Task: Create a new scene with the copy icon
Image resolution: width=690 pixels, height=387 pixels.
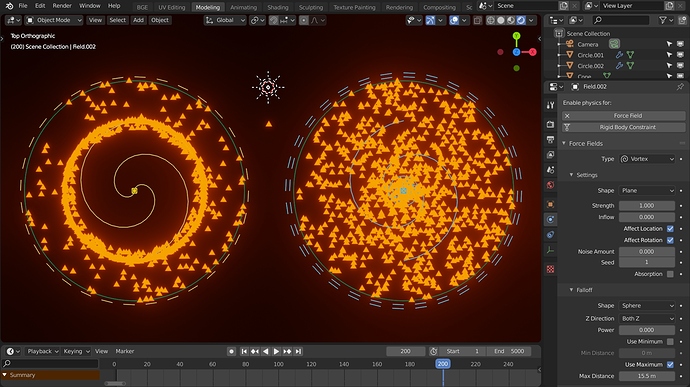Action: (564, 6)
